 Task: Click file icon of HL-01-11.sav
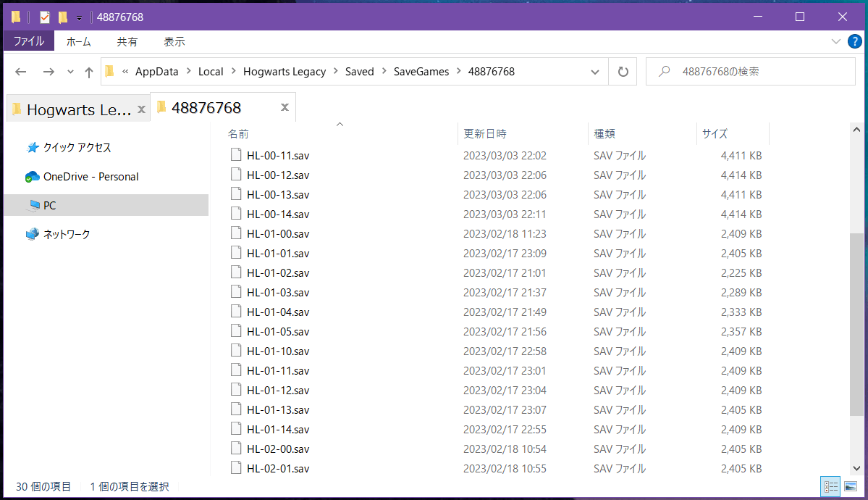(236, 370)
